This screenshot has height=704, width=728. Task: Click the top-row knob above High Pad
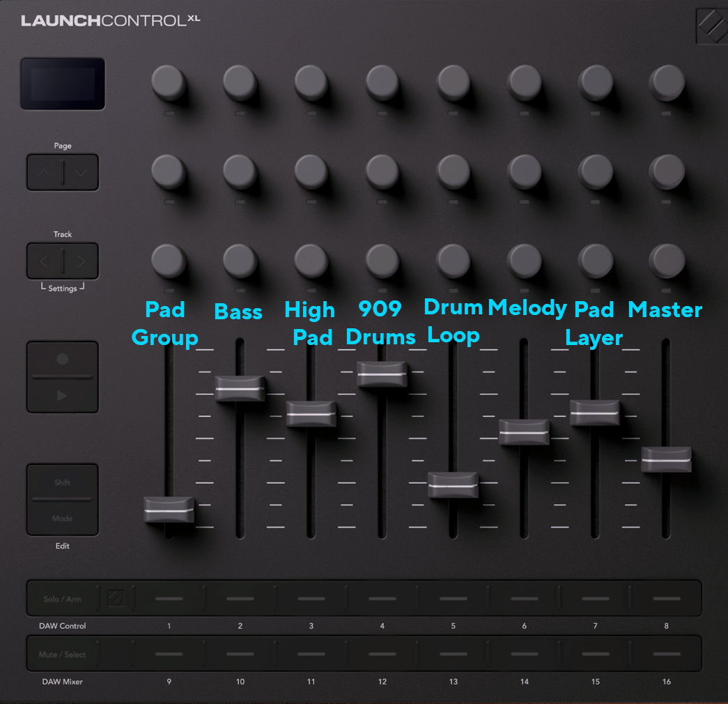pos(311,83)
